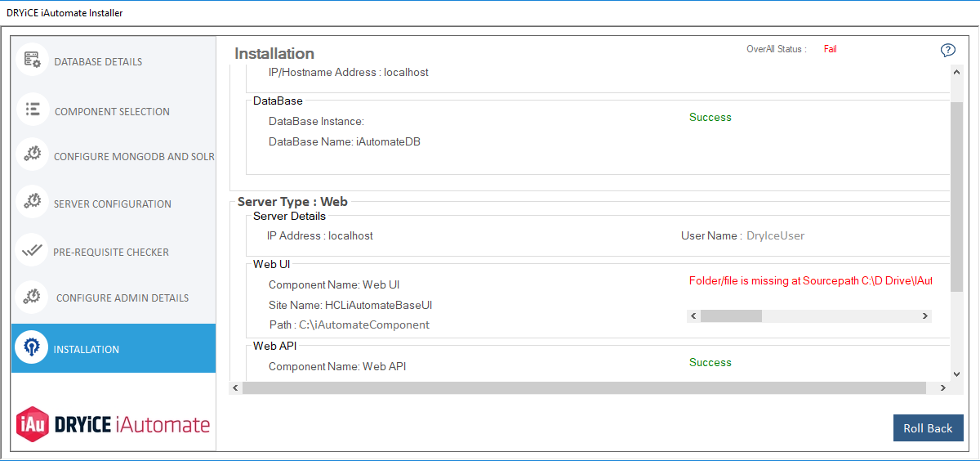
Task: Click the Component Selection list icon
Action: [x=33, y=109]
